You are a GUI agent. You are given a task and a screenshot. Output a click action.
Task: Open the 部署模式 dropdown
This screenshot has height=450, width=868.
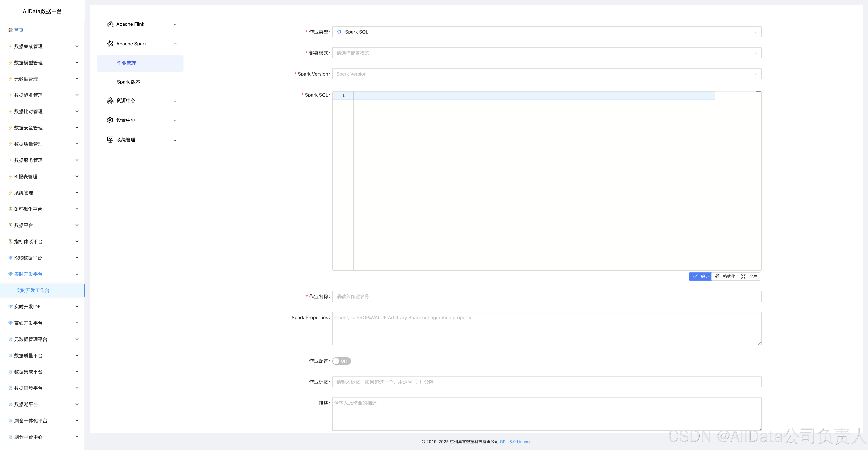coord(547,53)
